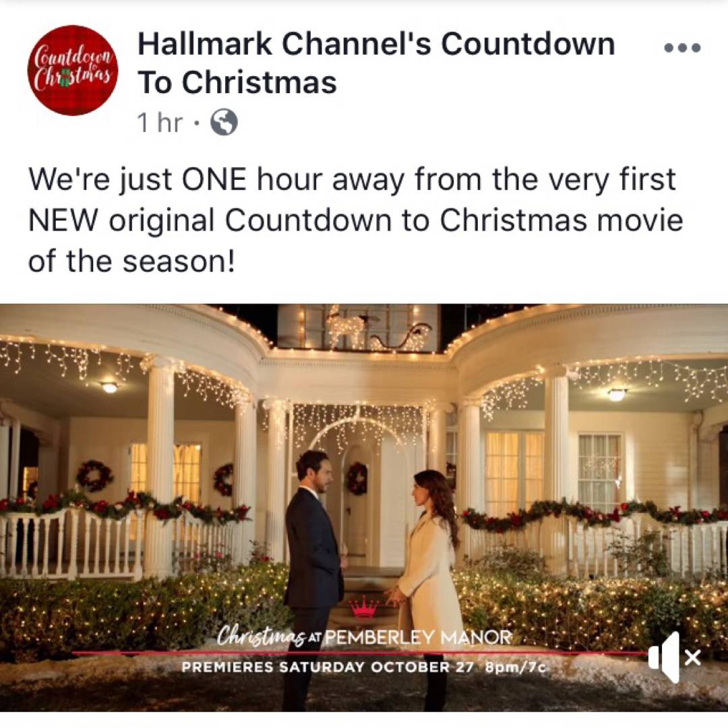728x728 pixels.
Task: Click the post text about ONE hour away
Action: click(356, 220)
